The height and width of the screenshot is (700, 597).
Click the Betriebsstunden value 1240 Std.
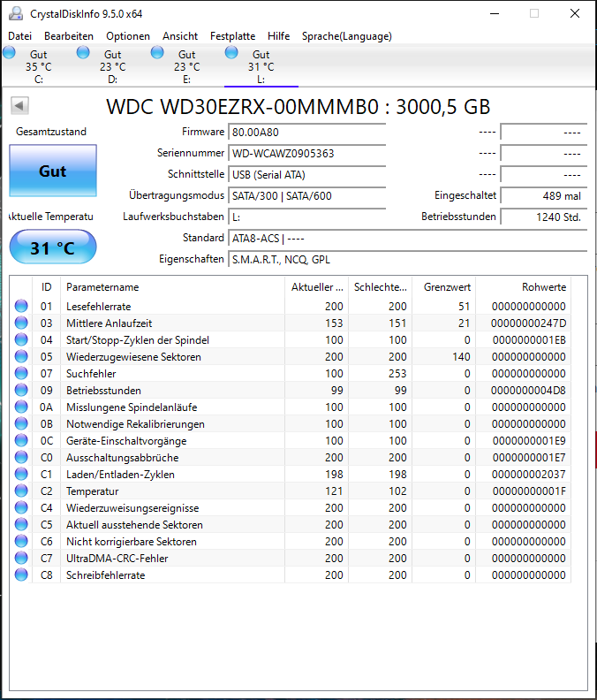543,217
